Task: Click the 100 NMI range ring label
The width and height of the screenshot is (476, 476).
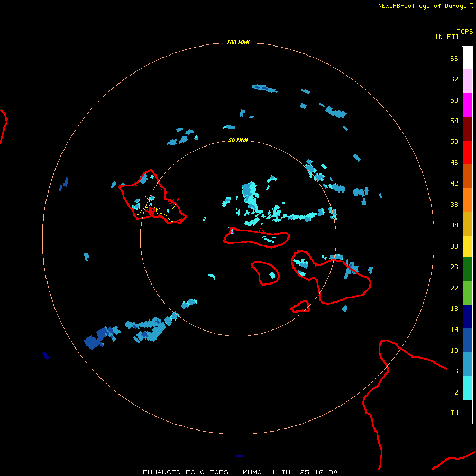Action: [238, 42]
